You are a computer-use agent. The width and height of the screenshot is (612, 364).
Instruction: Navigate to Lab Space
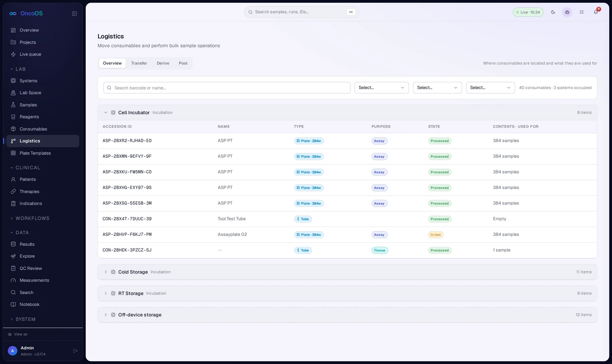43,93
